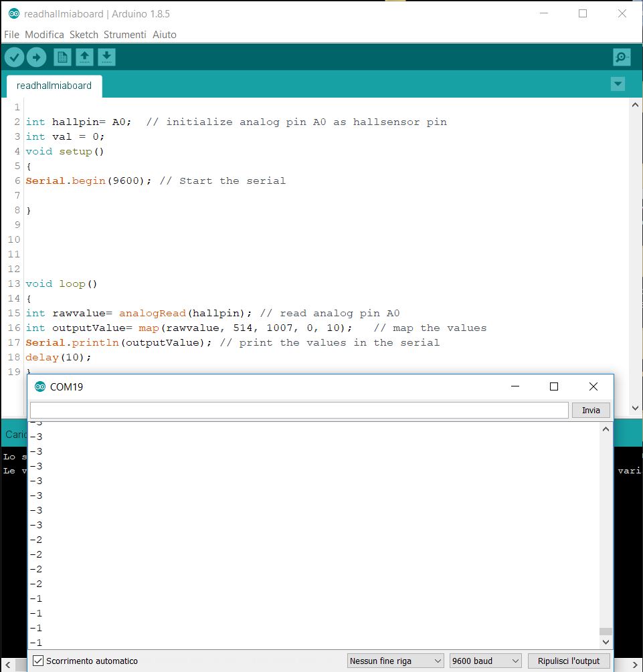
Task: Open a sketch using the up-arrow icon
Action: [84, 57]
